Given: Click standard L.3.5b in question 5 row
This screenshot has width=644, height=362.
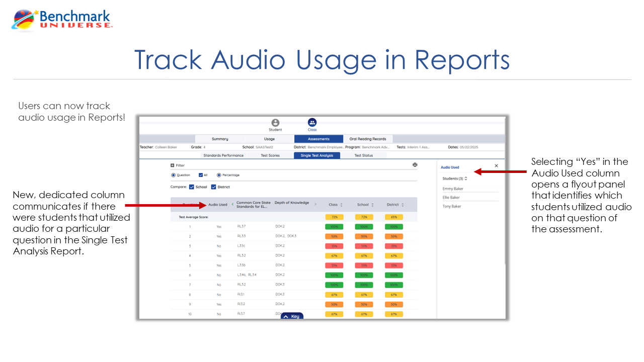Looking at the screenshot, I should pos(242,265).
